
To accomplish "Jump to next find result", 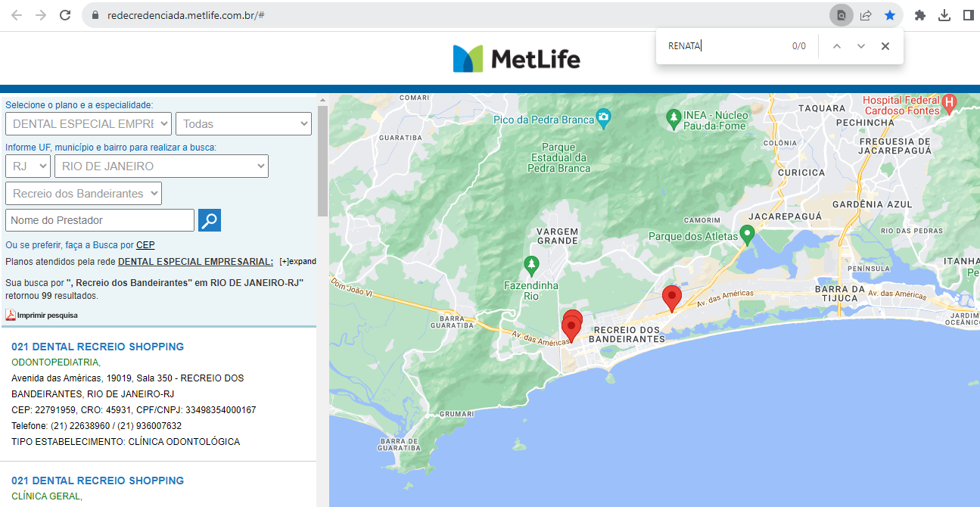I will click(x=860, y=46).
